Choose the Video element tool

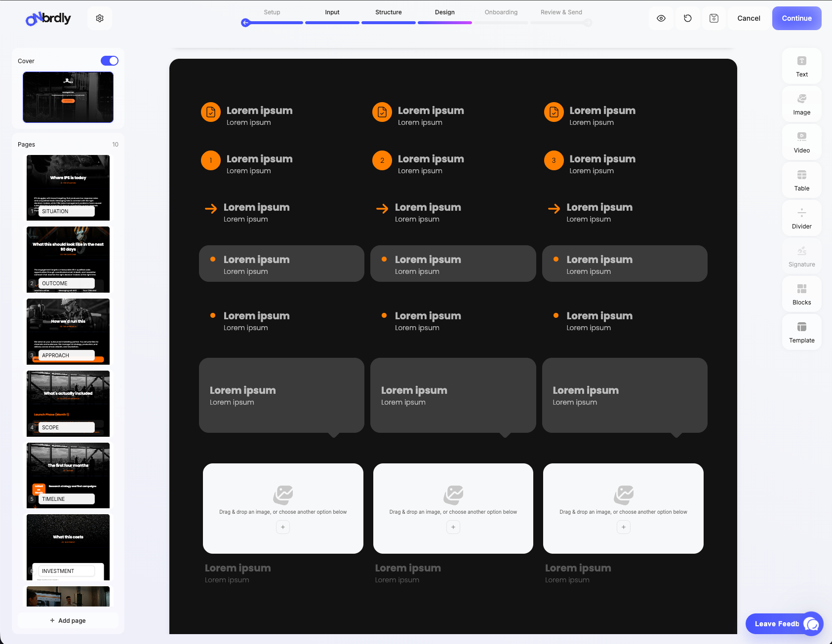coord(801,142)
